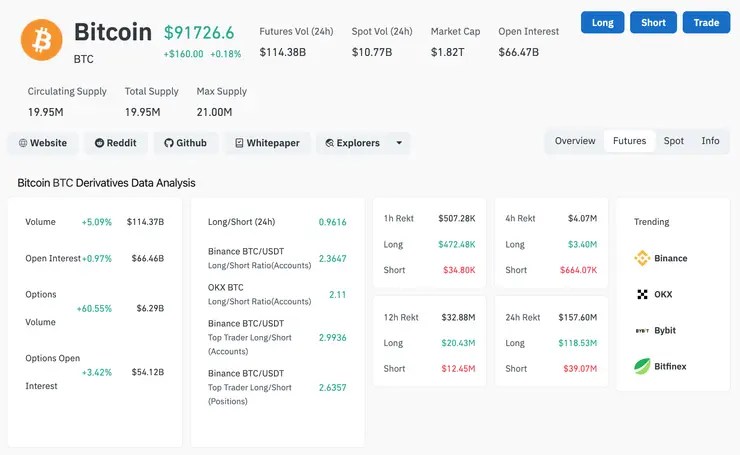
Task: Click the Trending panel heading
Action: pos(651,222)
